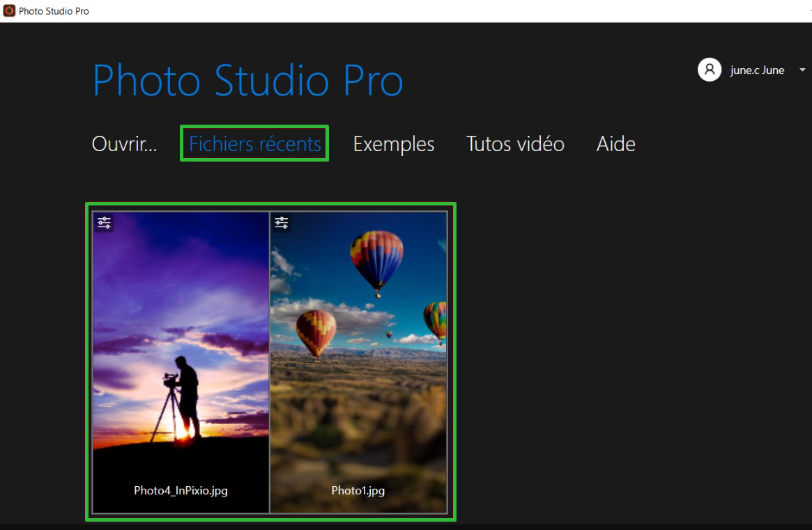Switch to the Exemples tab
This screenshot has width=812, height=530.
[x=394, y=144]
